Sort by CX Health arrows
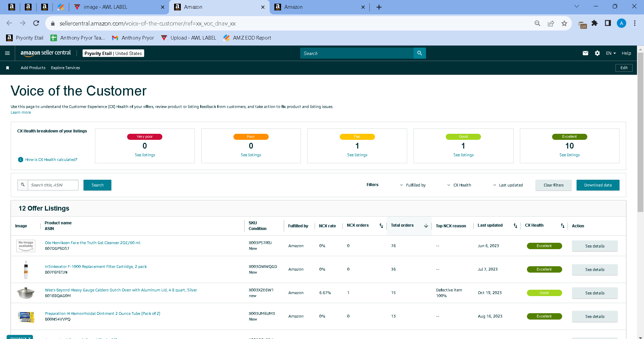644x339 pixels. (562, 226)
